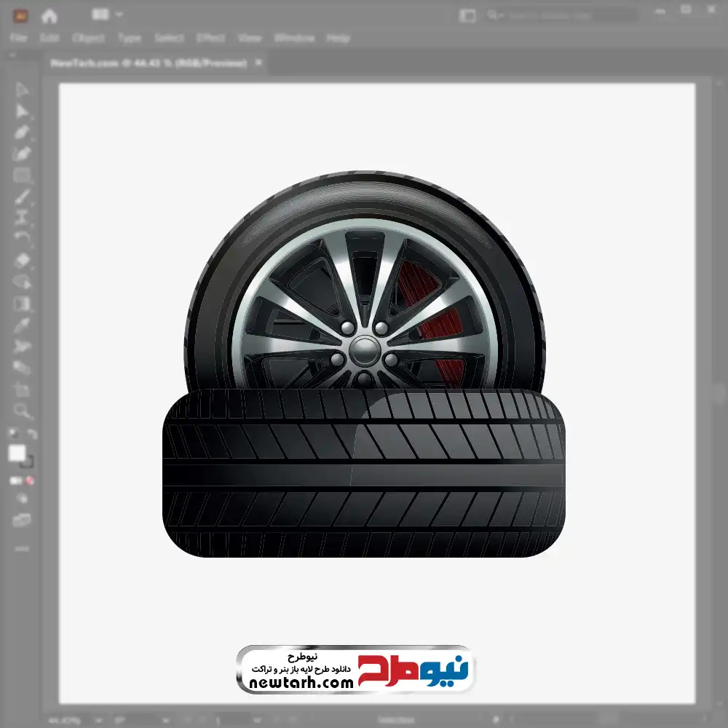Set the fill to None
Viewport: 728px width, 728px height.
31,481
